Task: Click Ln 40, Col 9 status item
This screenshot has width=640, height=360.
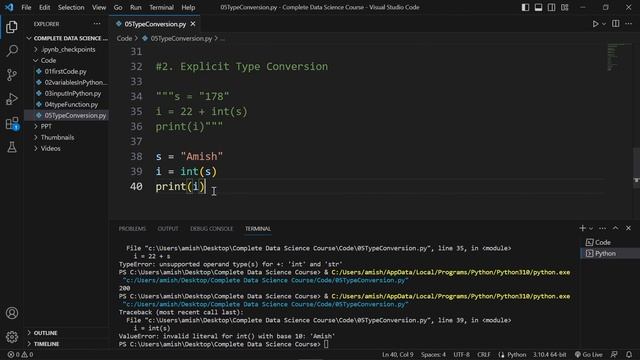Action: click(x=398, y=355)
